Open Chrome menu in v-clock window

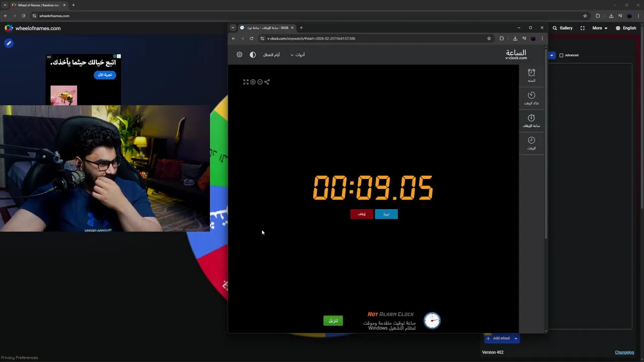point(542,38)
